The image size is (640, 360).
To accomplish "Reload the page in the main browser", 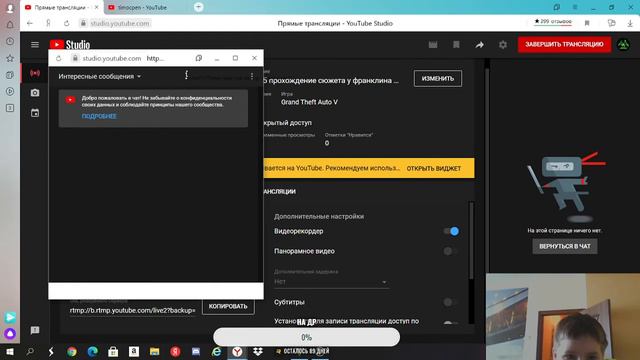I will point(67,23).
